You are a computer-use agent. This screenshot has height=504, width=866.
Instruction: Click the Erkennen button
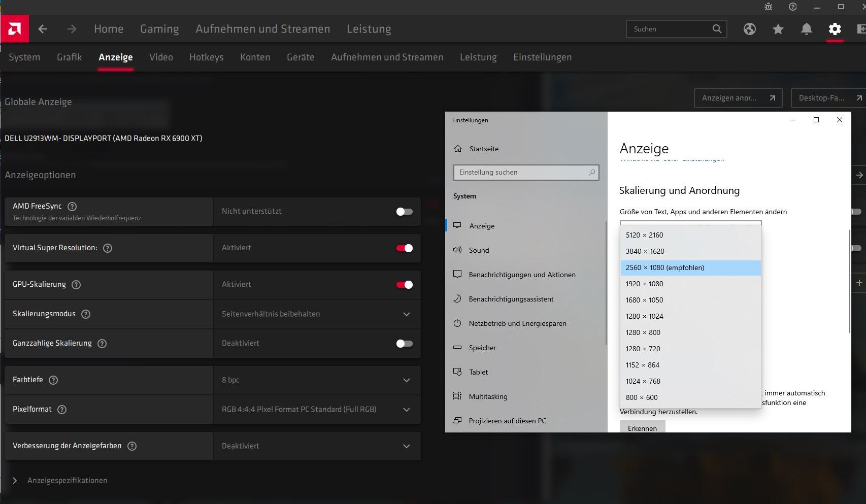[642, 427]
